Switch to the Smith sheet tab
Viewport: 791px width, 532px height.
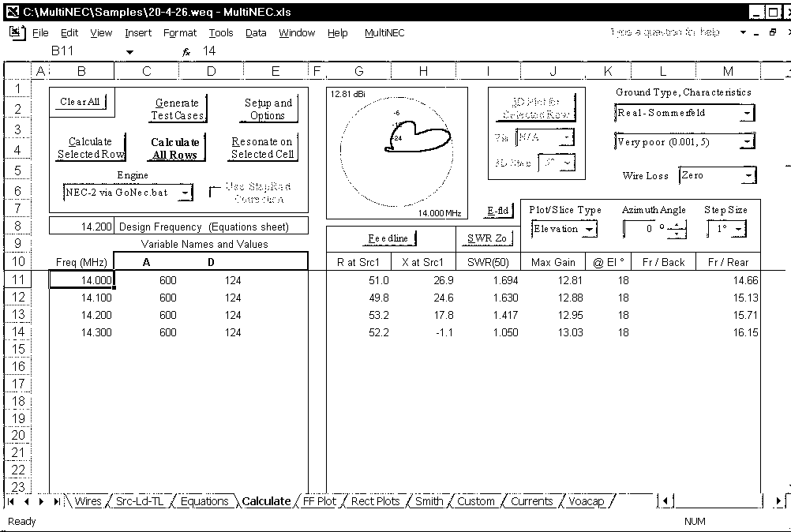pos(429,501)
